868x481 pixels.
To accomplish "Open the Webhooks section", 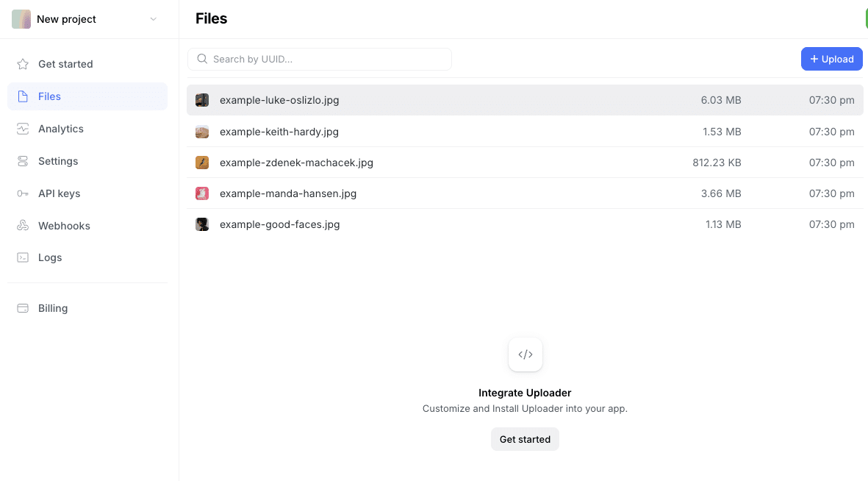I will (87, 226).
